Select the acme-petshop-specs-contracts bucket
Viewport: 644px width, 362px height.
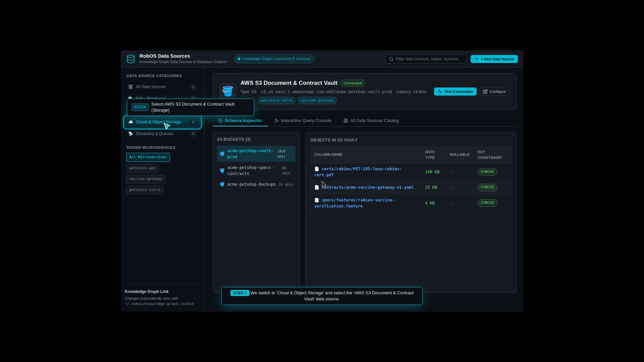(256, 171)
